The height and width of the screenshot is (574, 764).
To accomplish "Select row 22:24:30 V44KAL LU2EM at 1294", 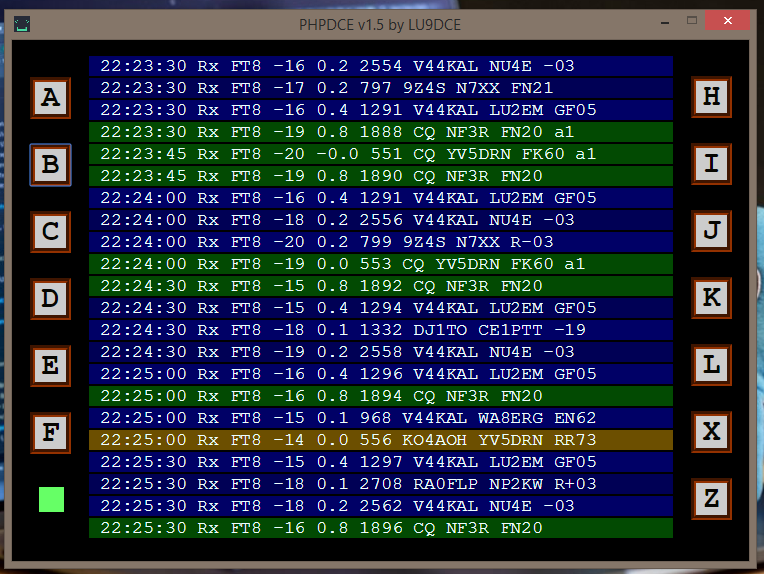I will click(381, 308).
